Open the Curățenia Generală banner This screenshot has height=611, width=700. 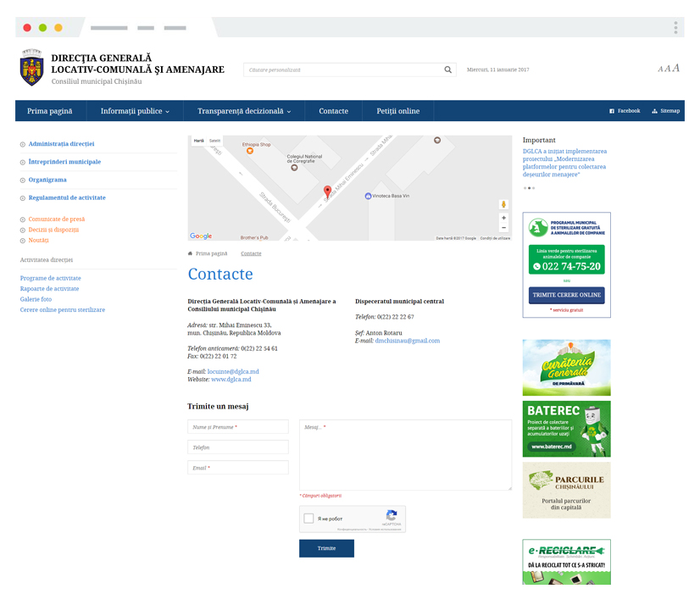click(x=566, y=368)
